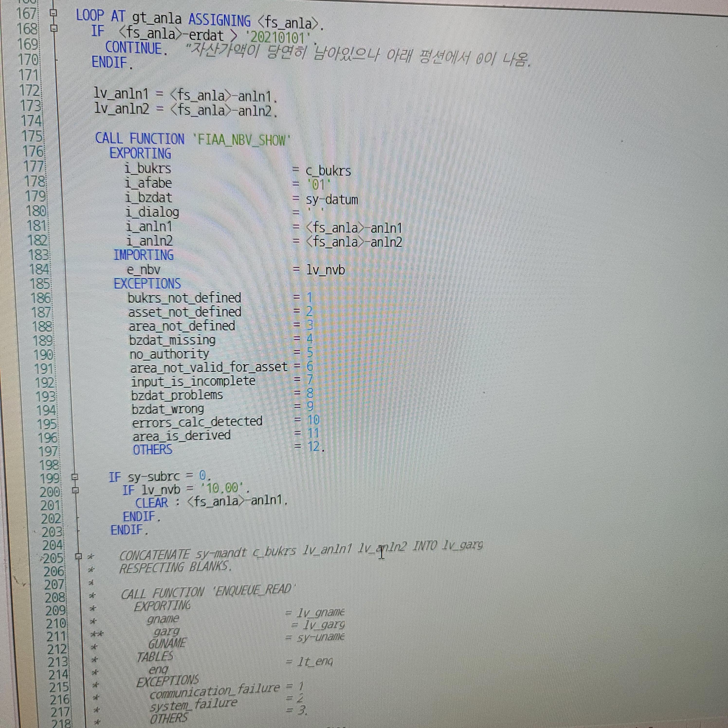The width and height of the screenshot is (728, 728).
Task: Click the i_dialog parameter
Action: pyautogui.click(x=153, y=212)
